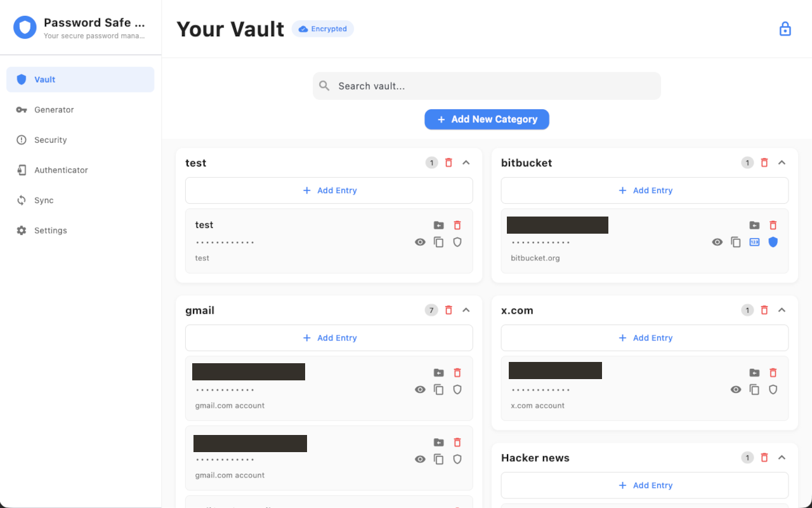Open the Generator page in sidebar
Image resolution: width=812 pixels, height=508 pixels.
(x=81, y=110)
